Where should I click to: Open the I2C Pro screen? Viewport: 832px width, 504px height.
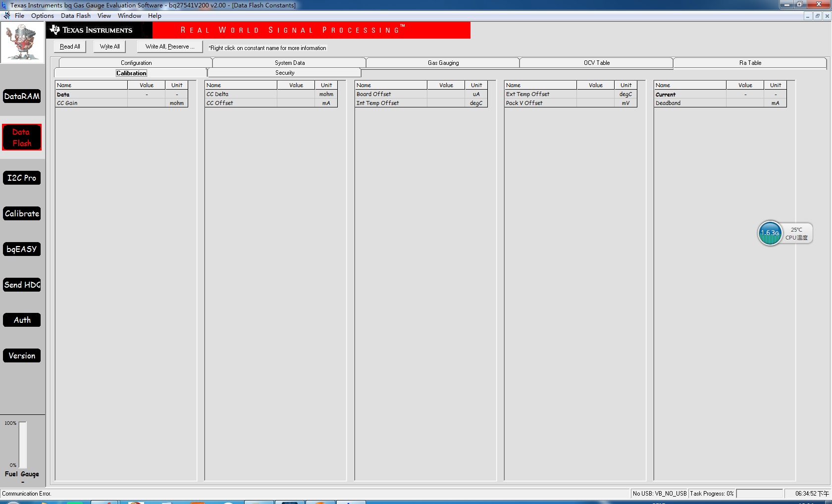pos(22,178)
